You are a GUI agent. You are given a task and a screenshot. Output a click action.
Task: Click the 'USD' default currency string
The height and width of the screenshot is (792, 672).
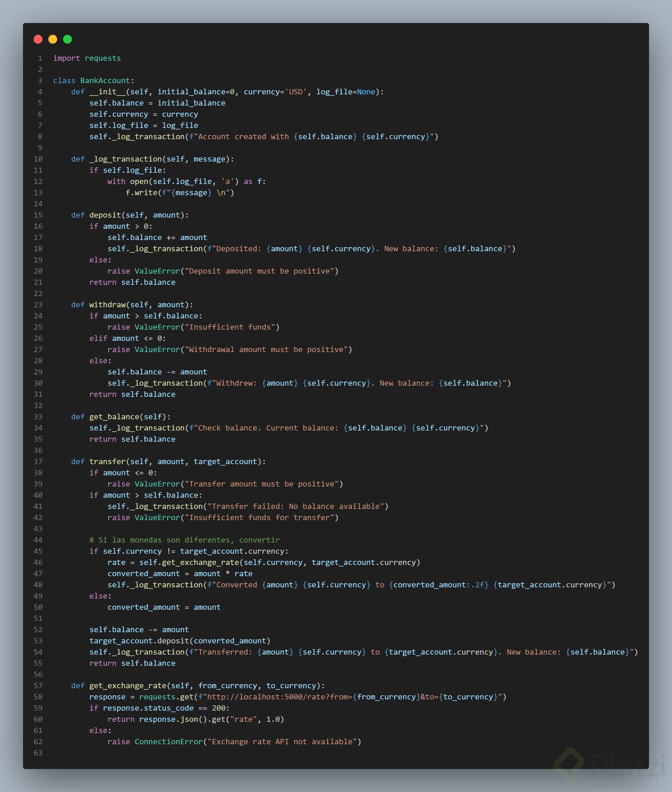(296, 92)
